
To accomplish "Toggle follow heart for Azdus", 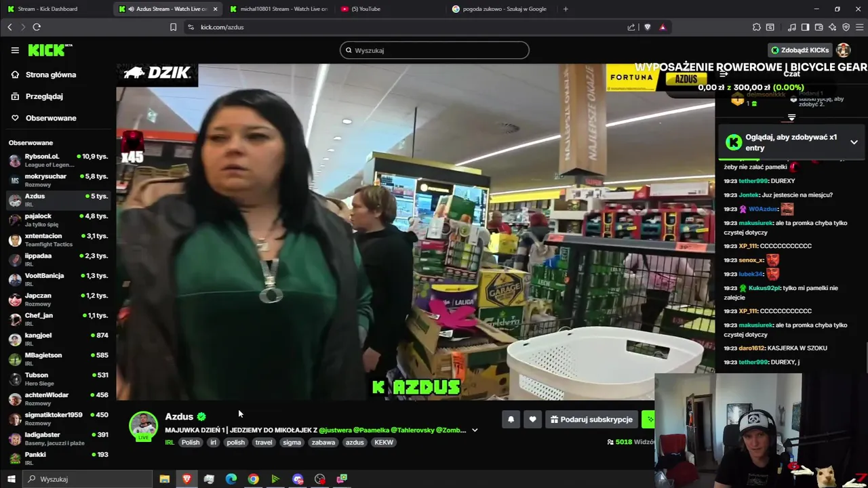I will click(x=532, y=420).
